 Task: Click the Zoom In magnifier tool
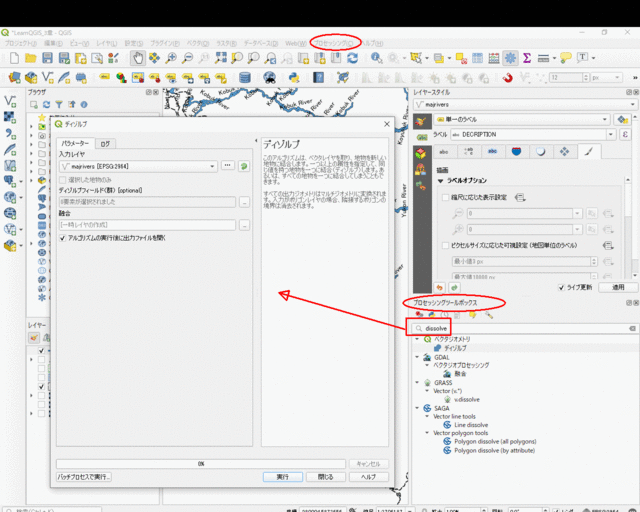[171, 58]
